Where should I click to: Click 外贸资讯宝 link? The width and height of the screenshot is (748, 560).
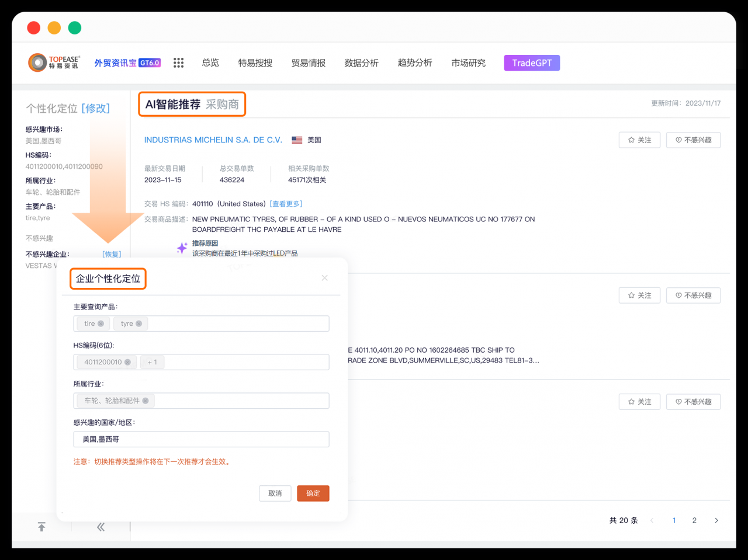tap(116, 62)
